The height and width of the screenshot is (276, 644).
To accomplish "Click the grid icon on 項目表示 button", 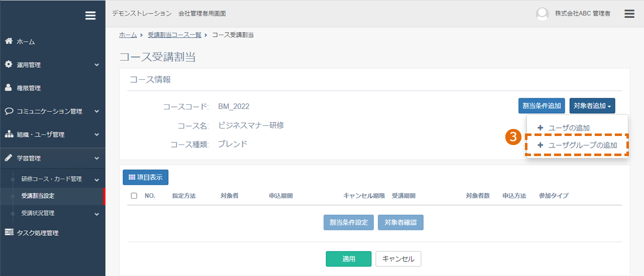I will (x=132, y=177).
